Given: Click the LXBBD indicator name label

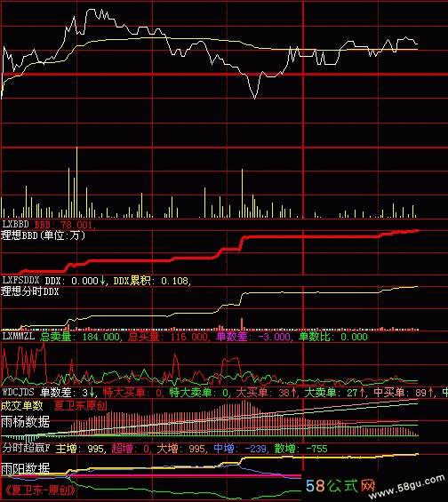Looking at the screenshot, I should (16, 225).
